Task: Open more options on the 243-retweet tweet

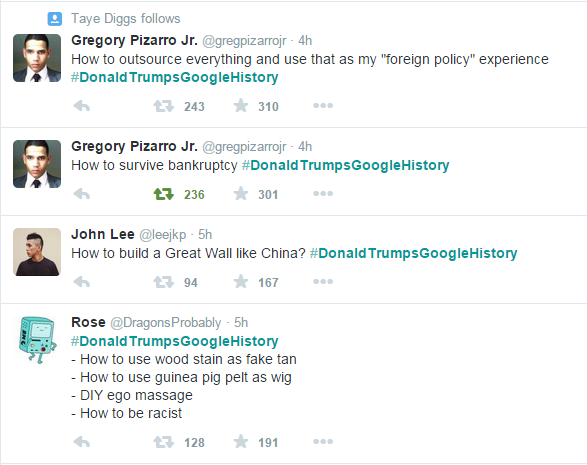Action: click(x=323, y=106)
